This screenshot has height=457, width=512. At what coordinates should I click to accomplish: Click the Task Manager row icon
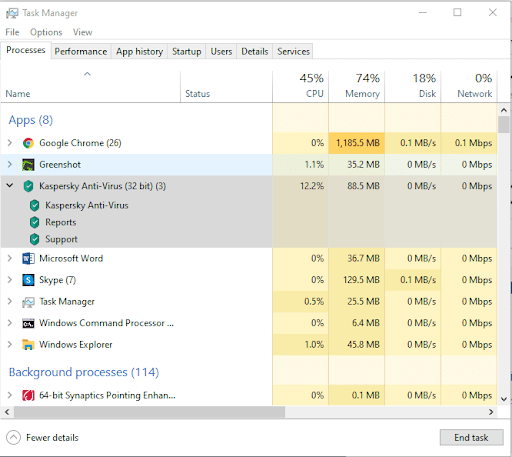[x=28, y=302]
